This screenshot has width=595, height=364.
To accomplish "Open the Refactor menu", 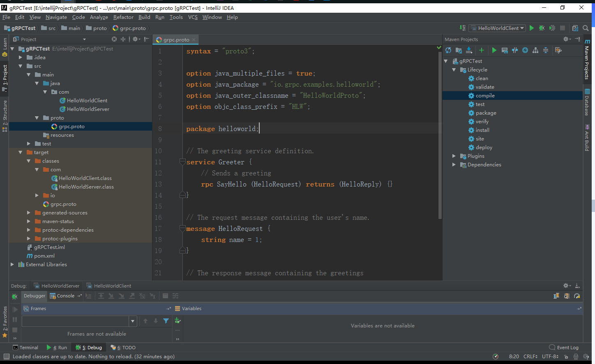I will [x=123, y=17].
